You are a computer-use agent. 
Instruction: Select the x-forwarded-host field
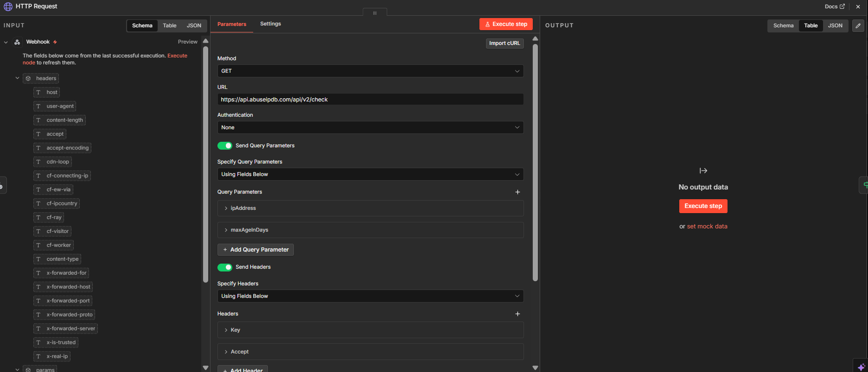[63, 287]
